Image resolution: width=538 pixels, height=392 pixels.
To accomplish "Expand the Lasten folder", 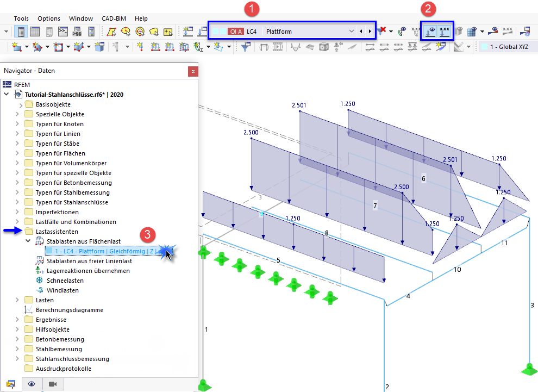I will click(x=17, y=300).
